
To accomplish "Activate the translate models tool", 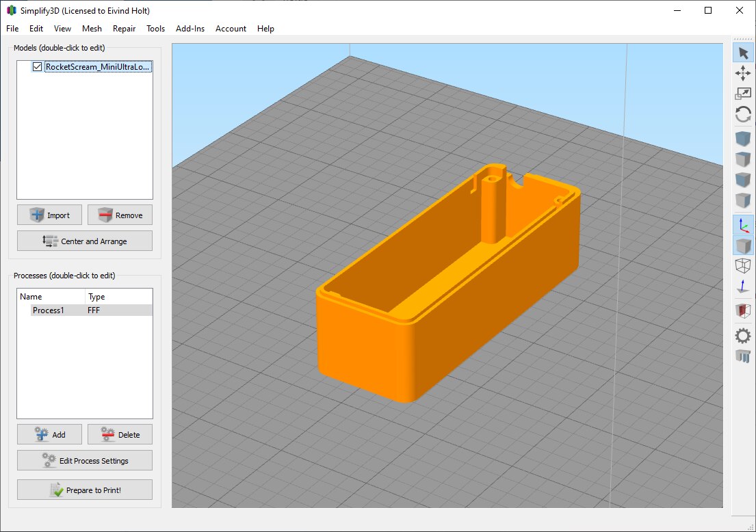I will coord(743,73).
